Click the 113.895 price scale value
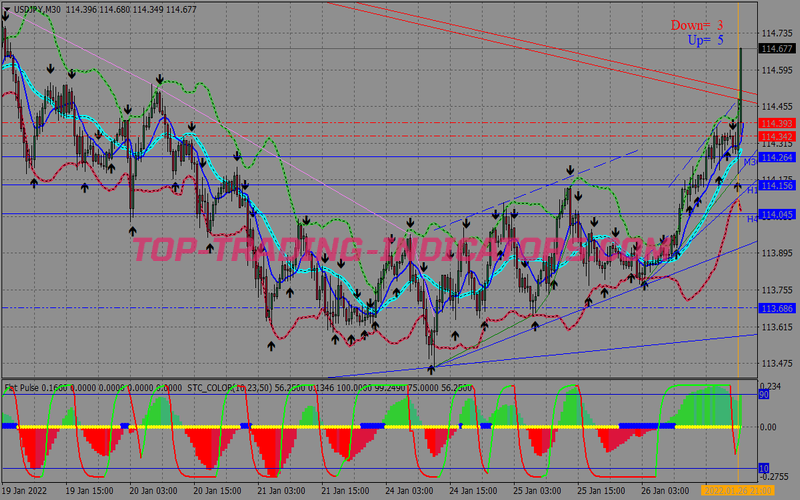 click(777, 254)
